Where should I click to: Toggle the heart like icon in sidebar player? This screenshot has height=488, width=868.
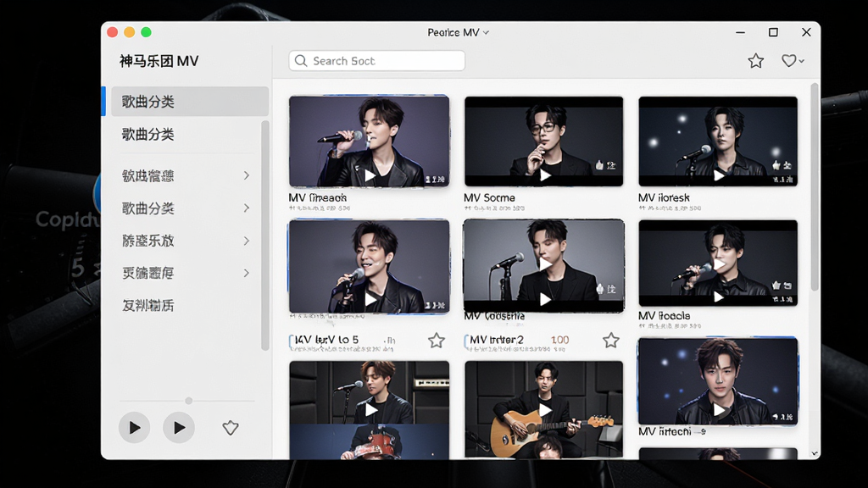click(x=231, y=428)
